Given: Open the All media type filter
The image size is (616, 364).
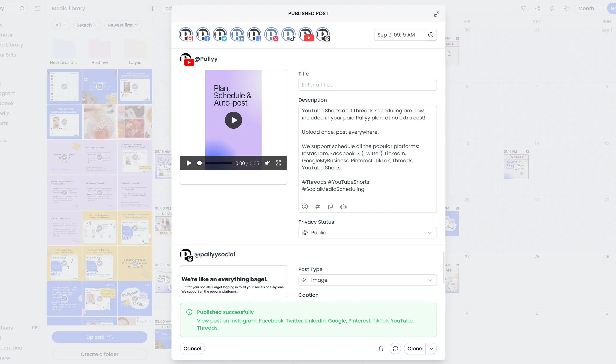Looking at the screenshot, I should tap(61, 25).
